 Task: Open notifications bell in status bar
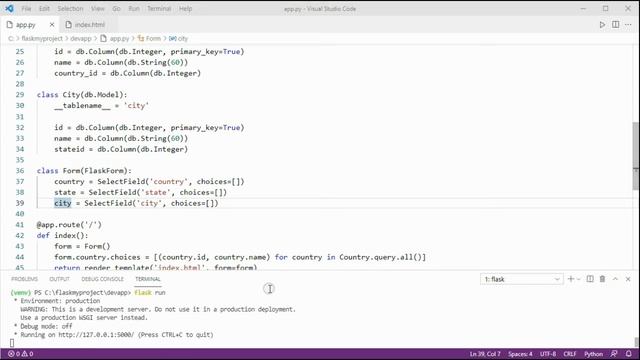pyautogui.click(x=629, y=354)
